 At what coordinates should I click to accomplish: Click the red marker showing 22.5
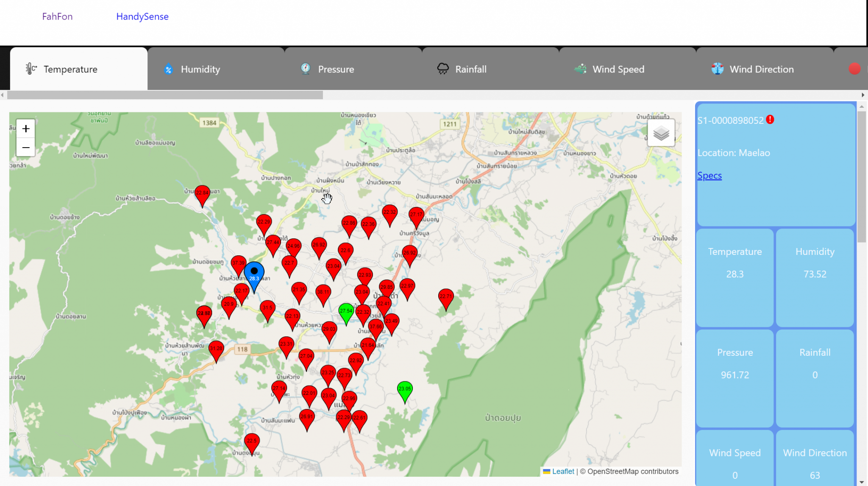[x=252, y=441]
